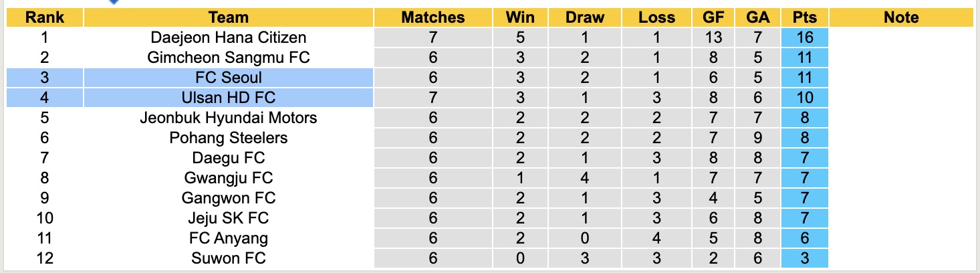Click the Loss column header

pyautogui.click(x=656, y=17)
